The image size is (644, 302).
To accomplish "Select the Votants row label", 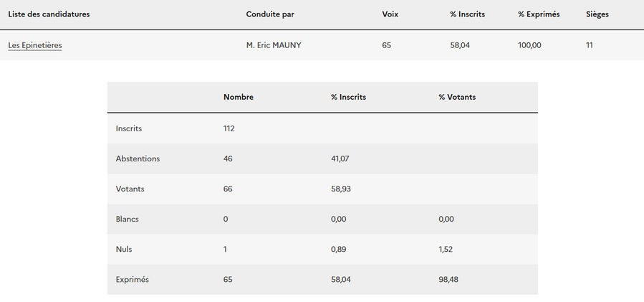I will tap(130, 189).
